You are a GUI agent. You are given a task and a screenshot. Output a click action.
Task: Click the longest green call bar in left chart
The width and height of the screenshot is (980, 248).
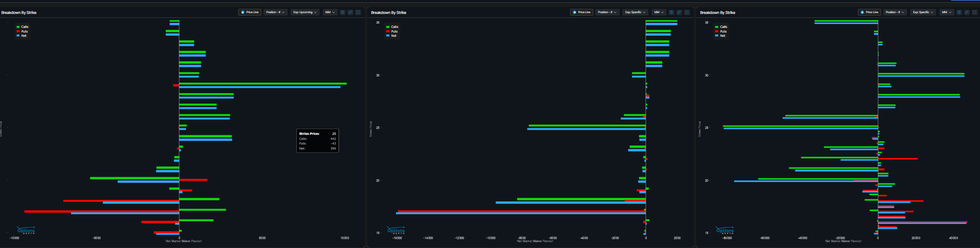263,84
